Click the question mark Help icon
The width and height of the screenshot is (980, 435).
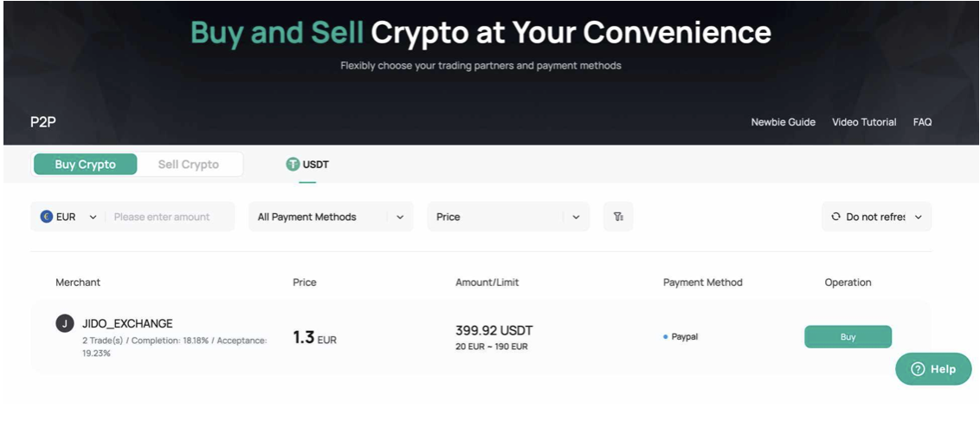click(918, 368)
